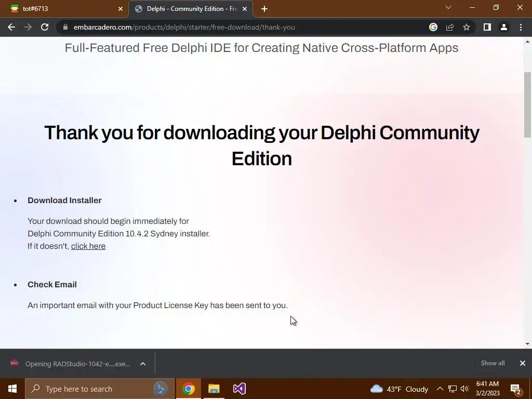532x399 pixels.
Task: Reload the Embarcadero page
Action: point(45,27)
